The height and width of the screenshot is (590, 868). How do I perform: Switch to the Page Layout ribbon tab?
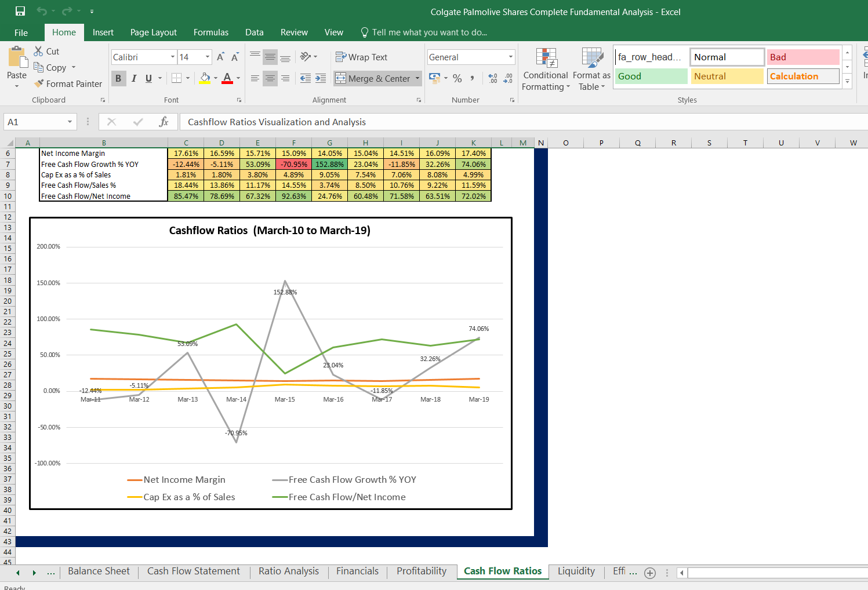(154, 32)
